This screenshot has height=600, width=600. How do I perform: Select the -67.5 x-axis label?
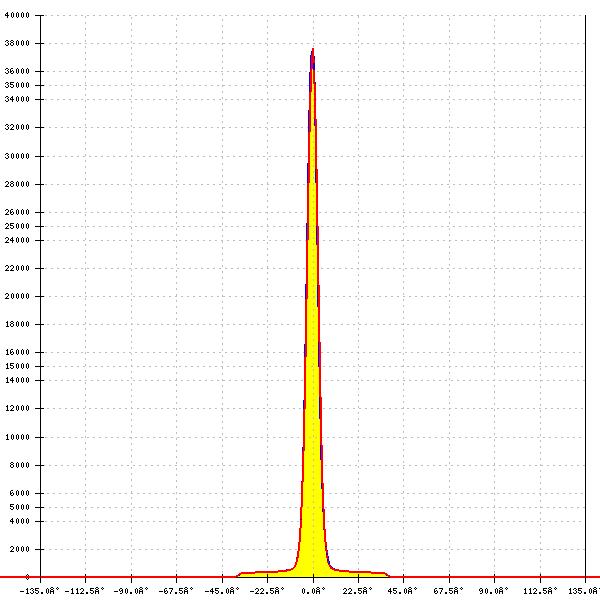(176, 591)
